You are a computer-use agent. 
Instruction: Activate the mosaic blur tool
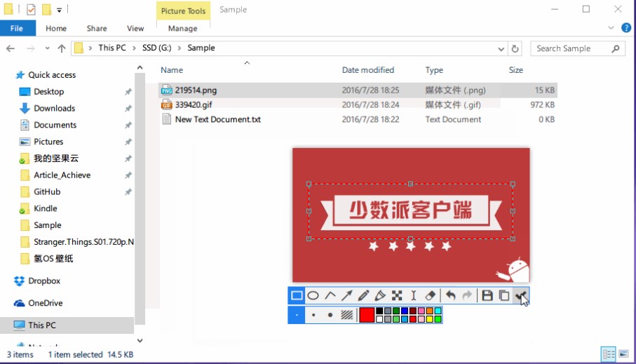tap(397, 296)
